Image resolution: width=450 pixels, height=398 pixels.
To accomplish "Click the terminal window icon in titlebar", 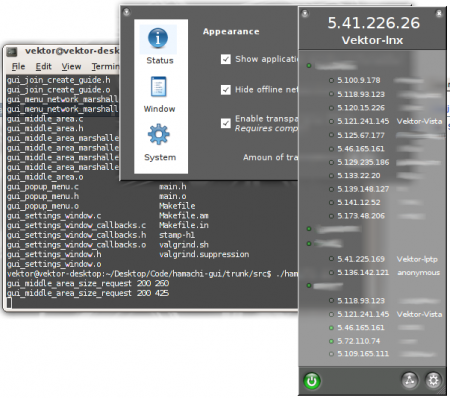I will [12, 52].
